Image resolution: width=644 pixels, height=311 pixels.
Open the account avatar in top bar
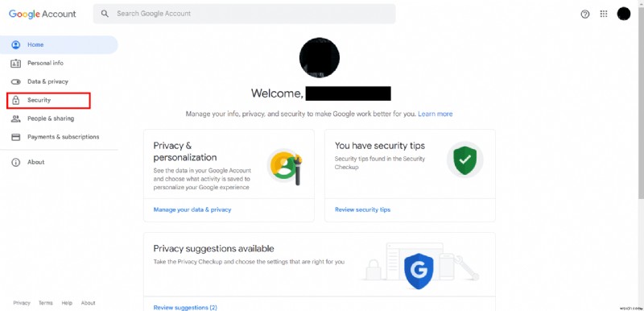(623, 14)
